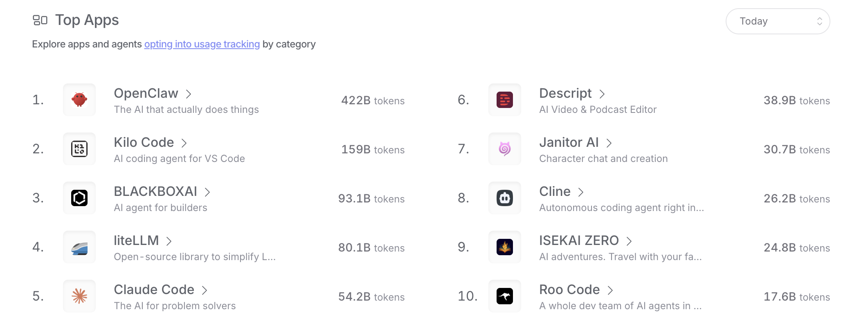
Task: Click the OpenClaw red lobster app icon
Action: click(79, 100)
